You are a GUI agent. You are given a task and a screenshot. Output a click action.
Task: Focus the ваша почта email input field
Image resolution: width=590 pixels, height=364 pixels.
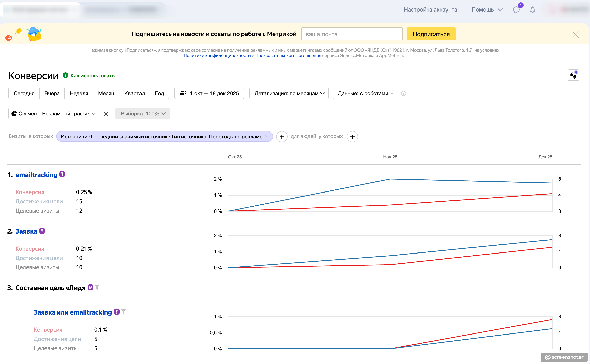[x=352, y=34]
